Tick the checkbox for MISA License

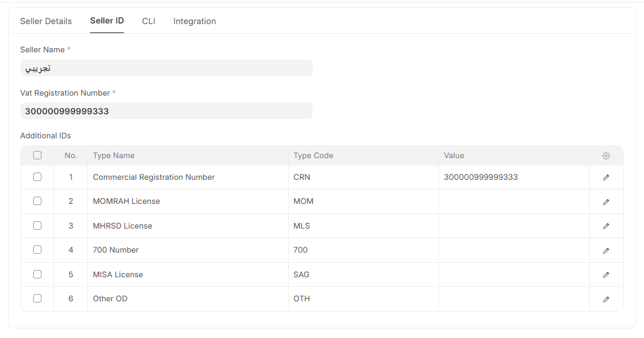point(37,274)
